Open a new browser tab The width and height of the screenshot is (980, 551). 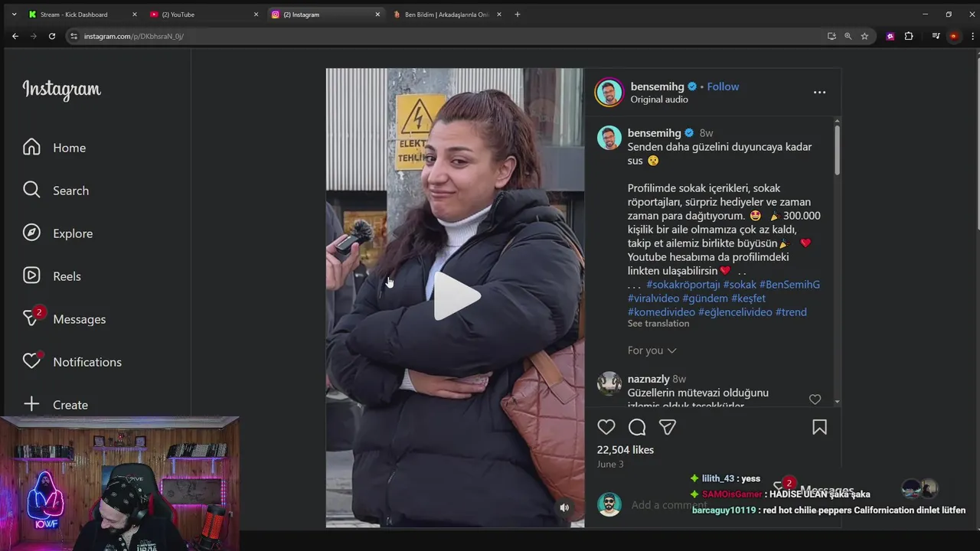point(518,15)
